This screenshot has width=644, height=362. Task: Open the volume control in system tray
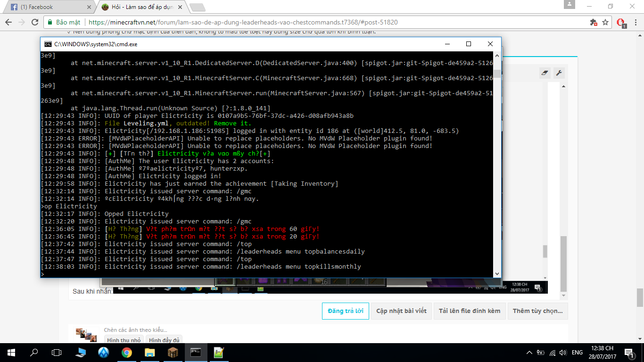point(563,352)
